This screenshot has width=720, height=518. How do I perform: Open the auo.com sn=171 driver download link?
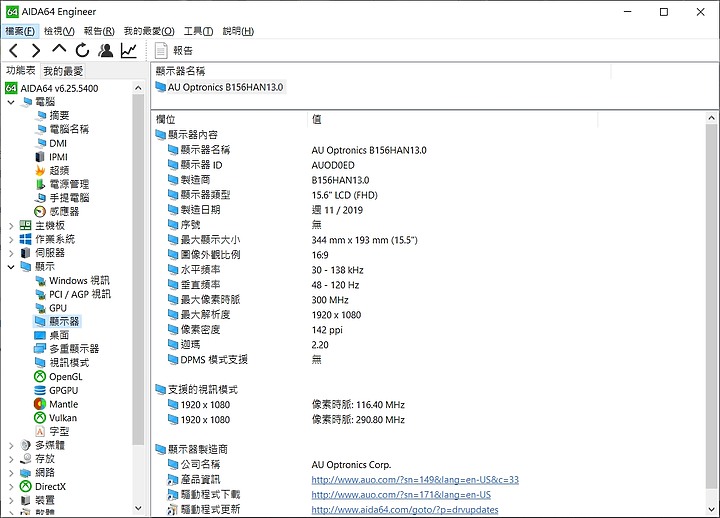tap(401, 495)
